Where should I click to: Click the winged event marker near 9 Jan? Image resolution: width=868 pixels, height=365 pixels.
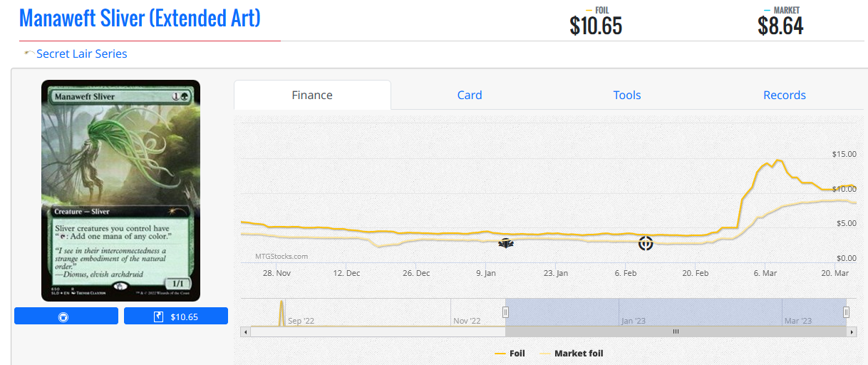coord(506,243)
